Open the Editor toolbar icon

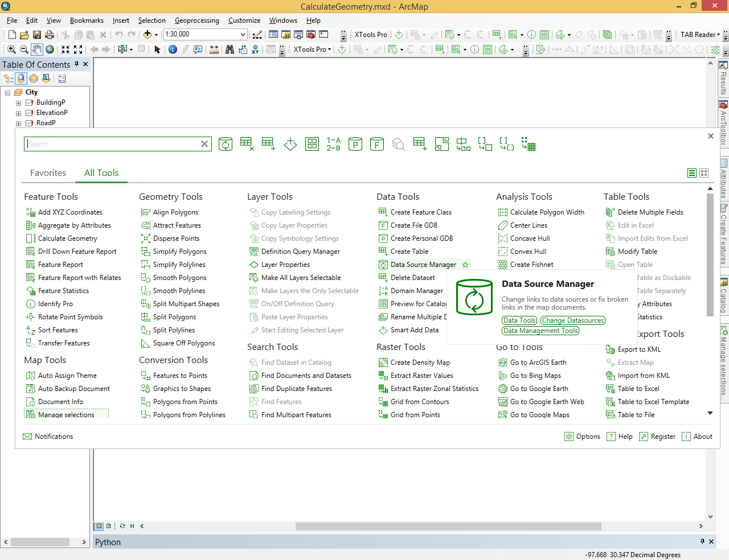tap(257, 35)
